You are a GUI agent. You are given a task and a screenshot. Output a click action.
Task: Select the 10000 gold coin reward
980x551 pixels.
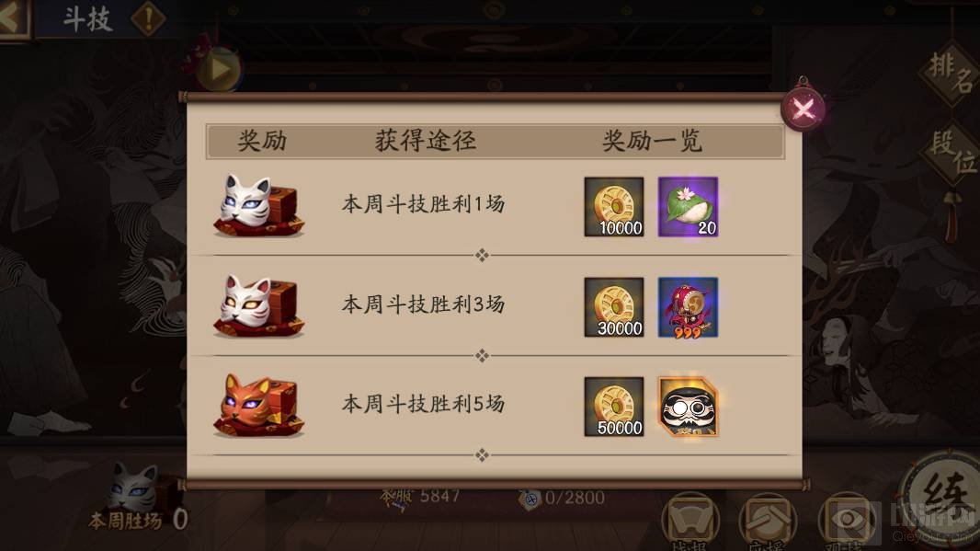614,206
